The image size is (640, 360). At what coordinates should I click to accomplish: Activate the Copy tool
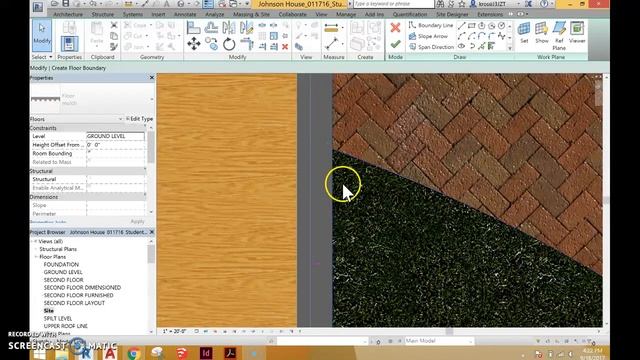[x=211, y=44]
